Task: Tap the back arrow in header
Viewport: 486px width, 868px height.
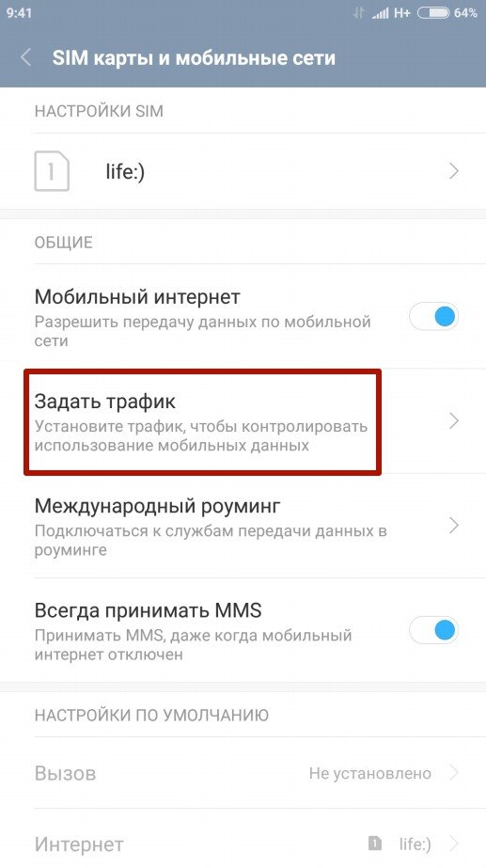Action: click(25, 57)
